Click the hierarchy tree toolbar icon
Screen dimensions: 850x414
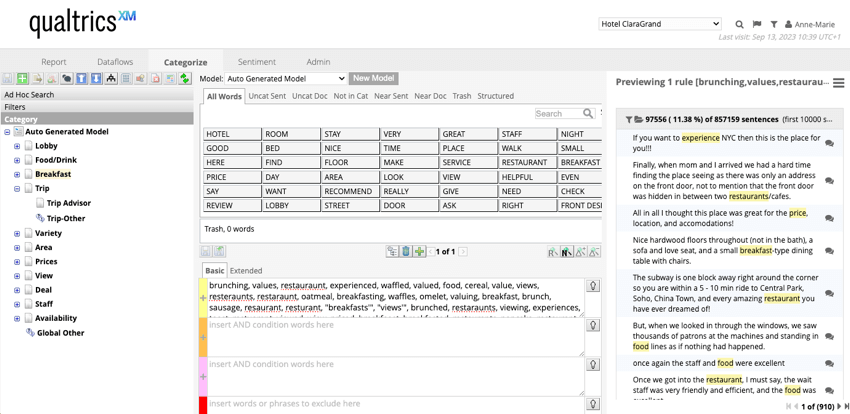pos(111,79)
